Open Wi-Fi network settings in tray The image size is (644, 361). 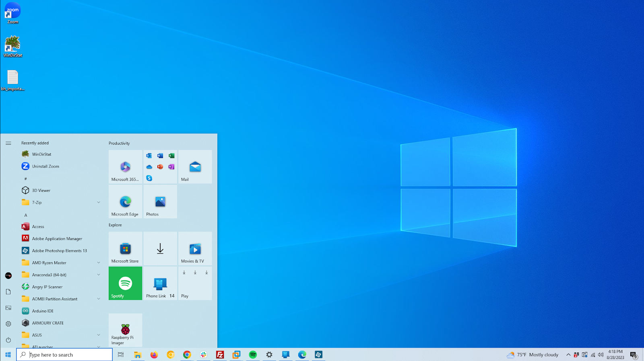coord(593,355)
